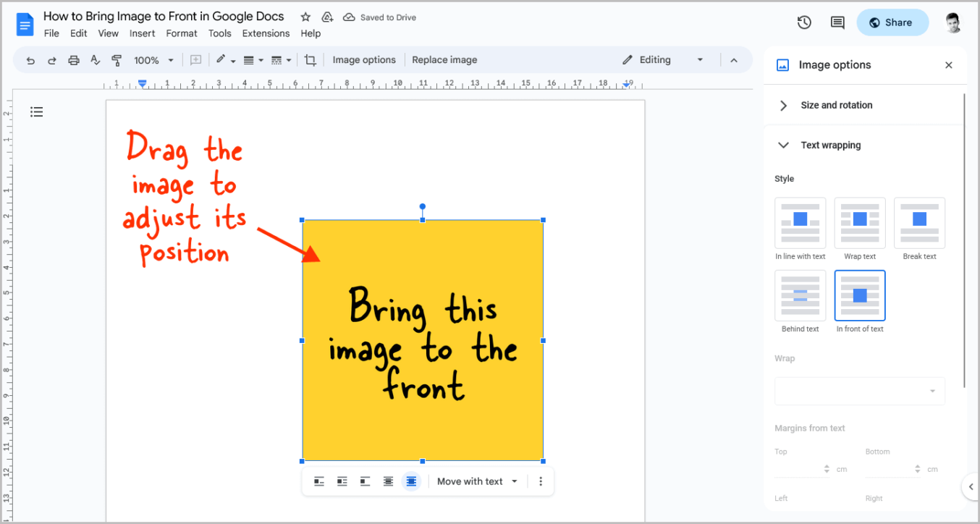The height and width of the screenshot is (524, 980).
Task: Star the document title
Action: coord(305,17)
